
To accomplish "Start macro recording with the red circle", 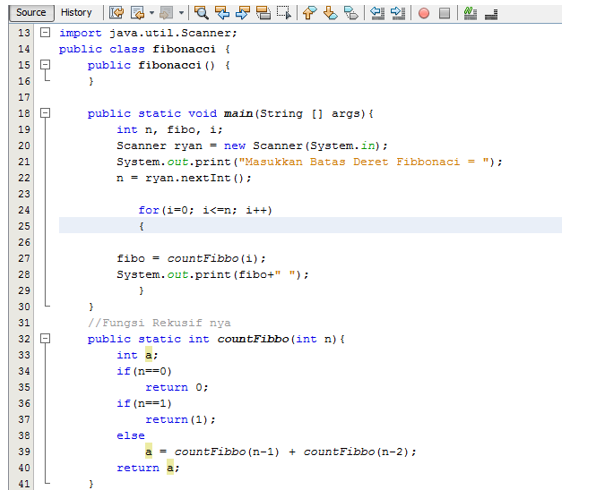I will [424, 13].
